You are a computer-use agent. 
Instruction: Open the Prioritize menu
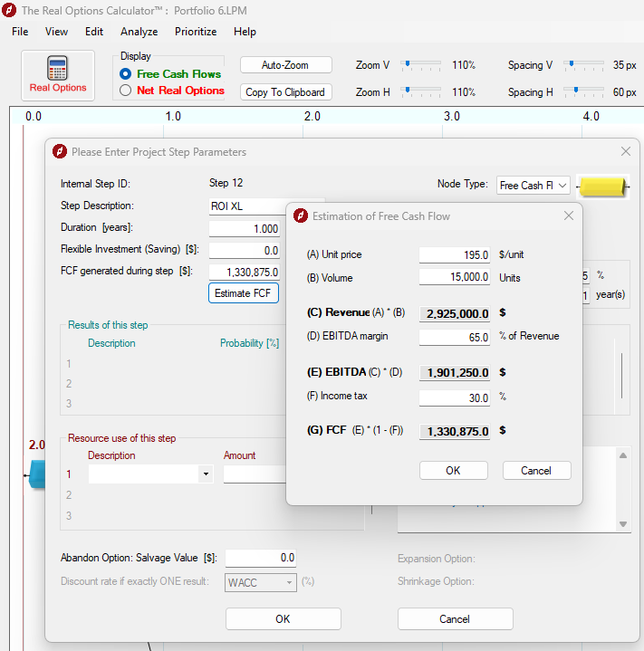click(196, 31)
